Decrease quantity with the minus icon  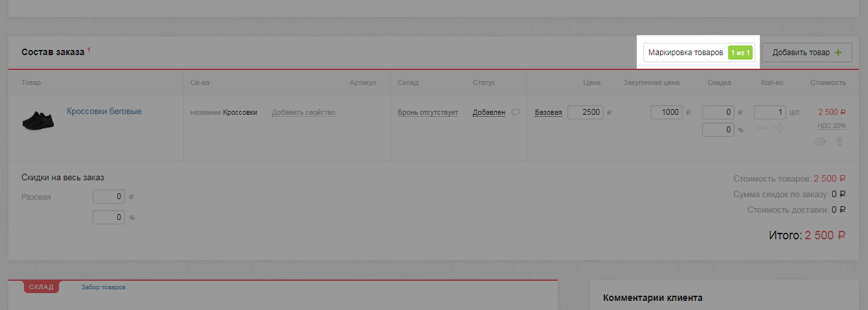762,128
